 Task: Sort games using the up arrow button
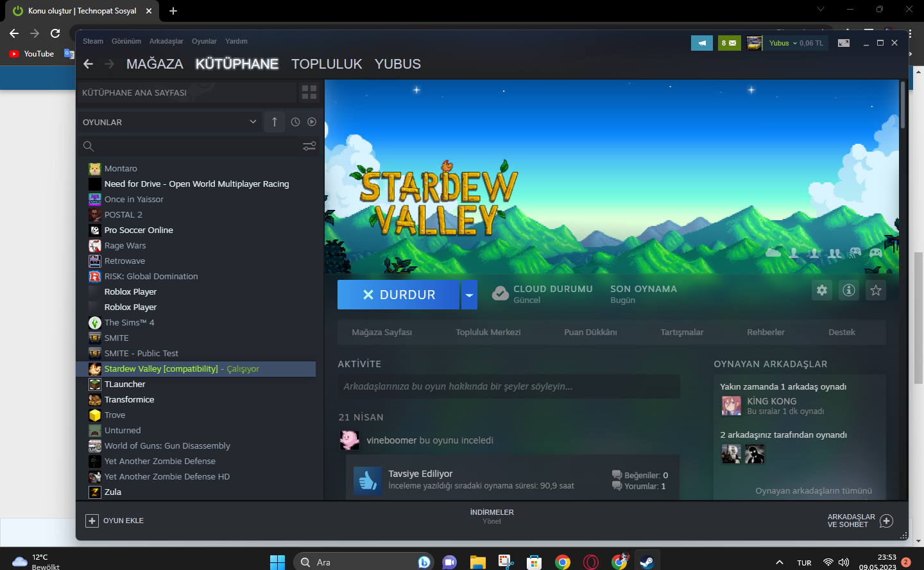pos(275,122)
